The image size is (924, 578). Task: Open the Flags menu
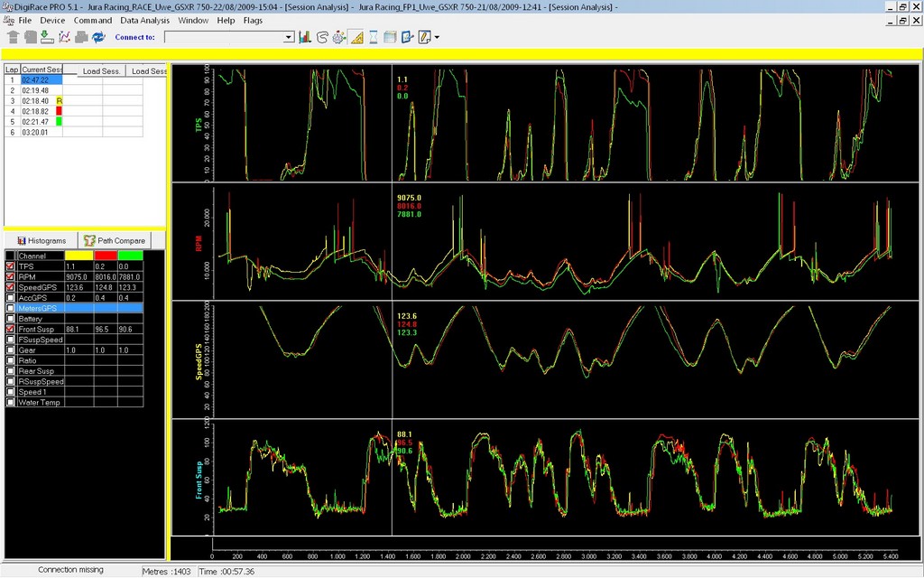pos(253,20)
